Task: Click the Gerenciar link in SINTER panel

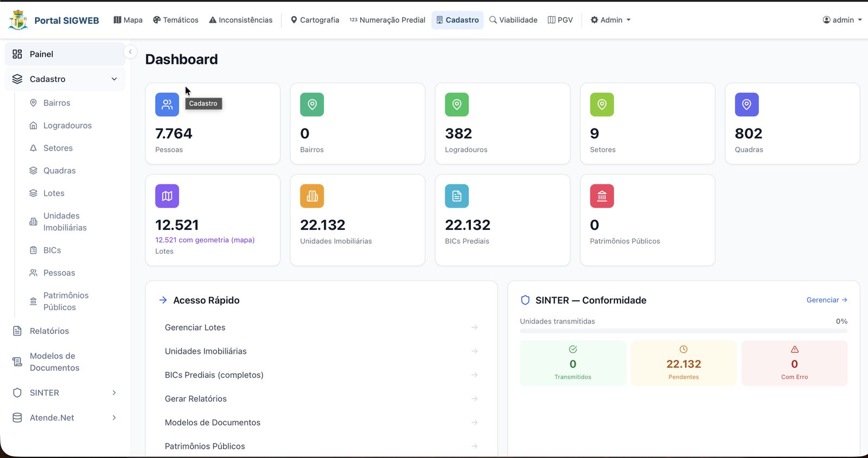Action: point(827,300)
